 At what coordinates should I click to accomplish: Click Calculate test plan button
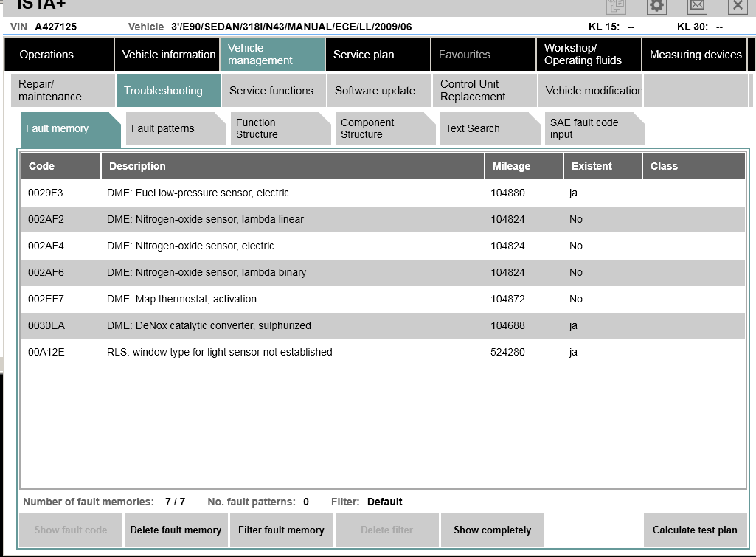[x=695, y=530]
